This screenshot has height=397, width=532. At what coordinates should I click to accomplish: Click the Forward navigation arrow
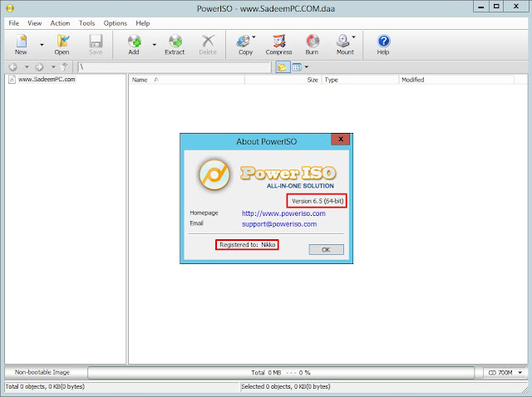pyautogui.click(x=39, y=67)
